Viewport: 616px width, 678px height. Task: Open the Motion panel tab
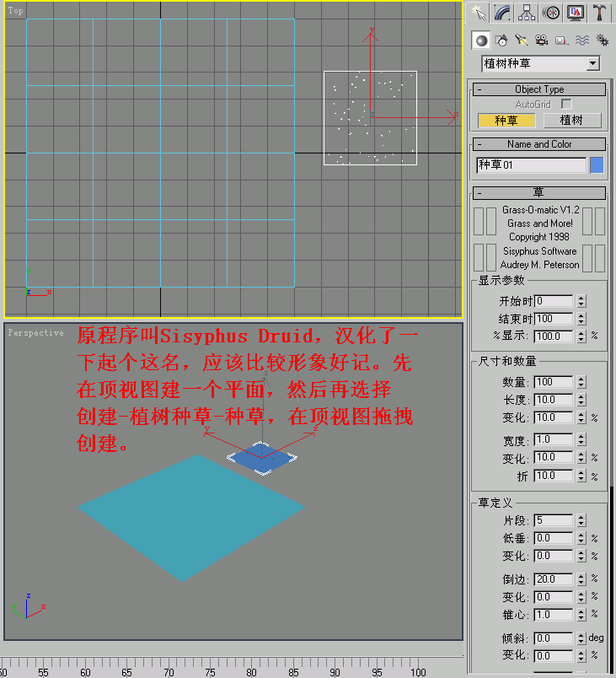(551, 13)
